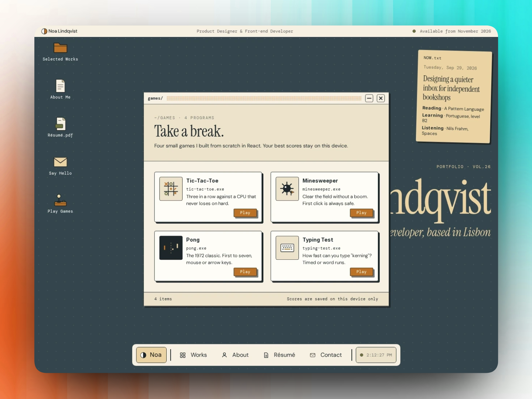Image resolution: width=532 pixels, height=399 pixels.
Task: Close the games/ window
Action: pos(381,98)
